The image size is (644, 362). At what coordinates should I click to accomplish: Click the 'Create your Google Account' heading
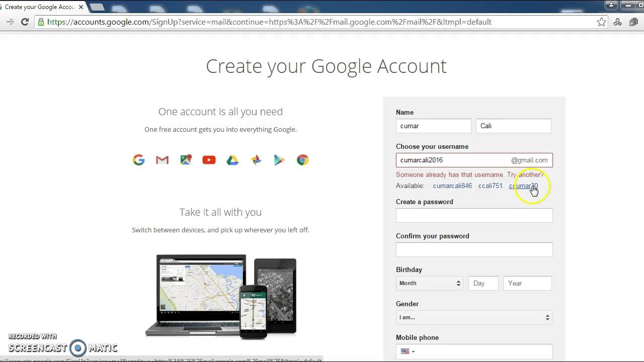coord(326,66)
